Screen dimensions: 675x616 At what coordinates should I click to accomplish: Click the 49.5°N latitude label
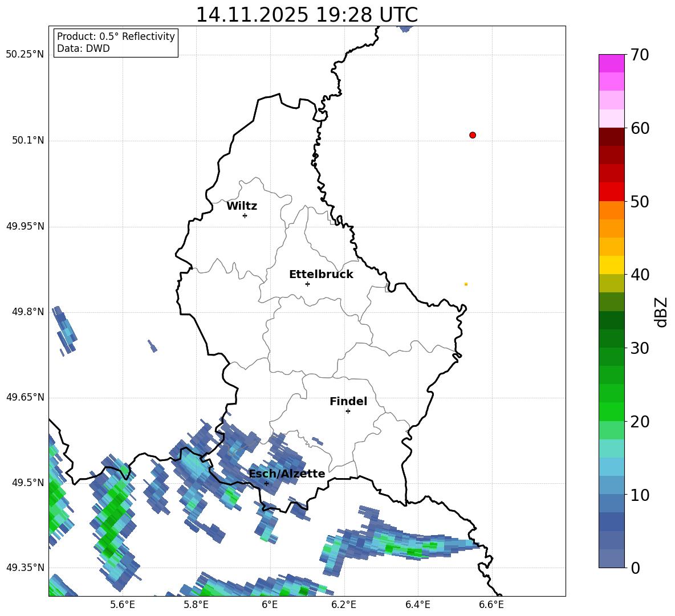(28, 483)
